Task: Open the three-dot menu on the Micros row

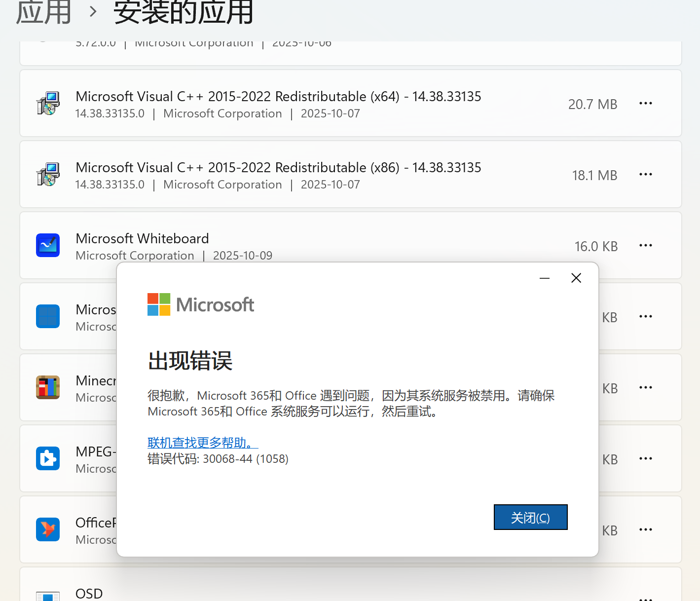Action: coord(646,316)
